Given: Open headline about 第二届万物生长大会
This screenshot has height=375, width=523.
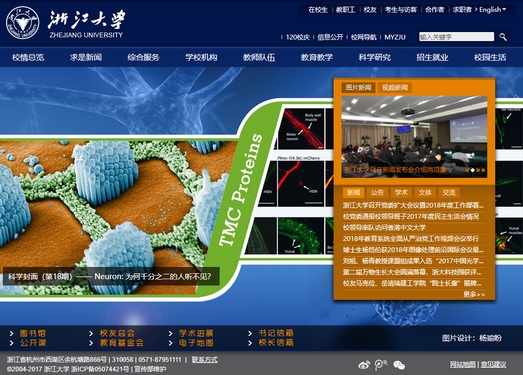Looking at the screenshot, I should click(413, 272).
